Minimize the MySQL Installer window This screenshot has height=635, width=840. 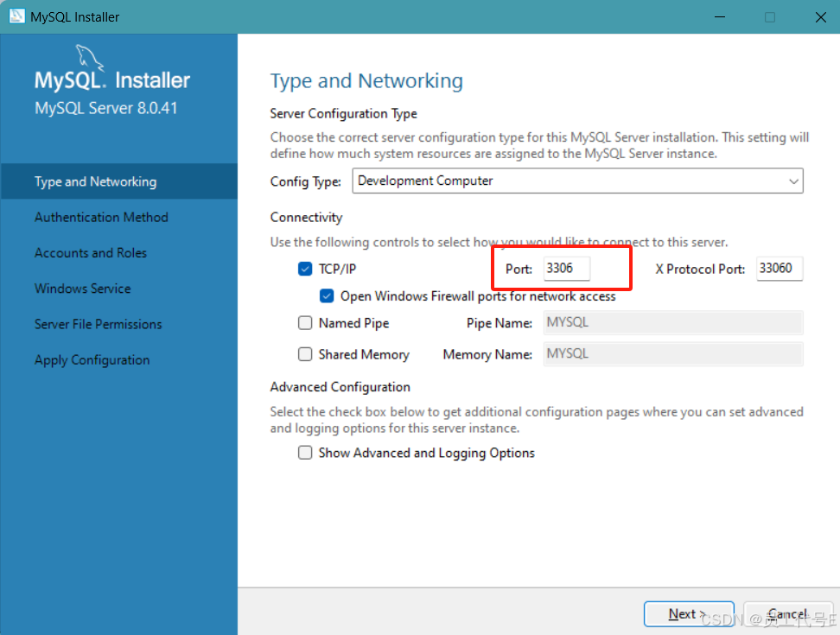point(720,17)
